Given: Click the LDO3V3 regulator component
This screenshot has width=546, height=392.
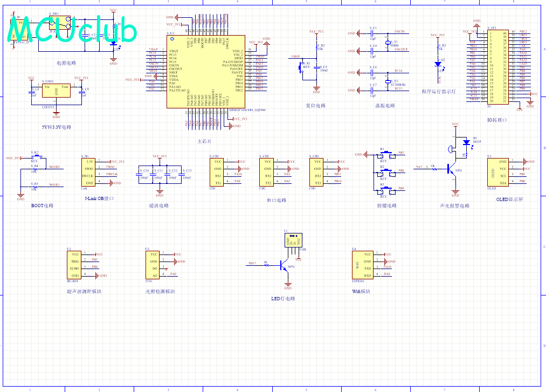Looking at the screenshot, I should (56, 90).
